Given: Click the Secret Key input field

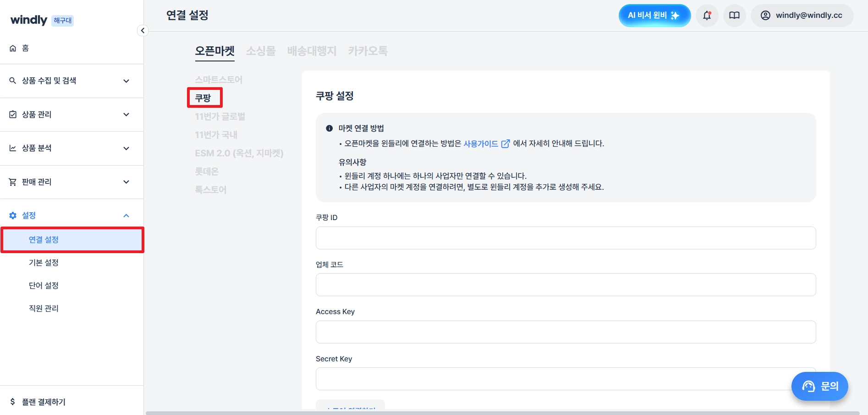Looking at the screenshot, I should click(566, 379).
